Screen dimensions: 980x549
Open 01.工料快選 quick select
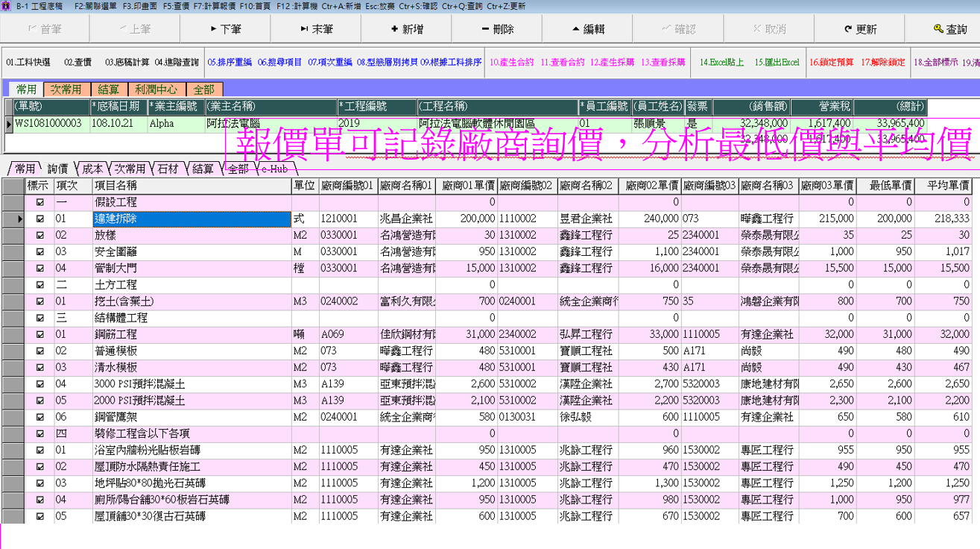point(28,63)
